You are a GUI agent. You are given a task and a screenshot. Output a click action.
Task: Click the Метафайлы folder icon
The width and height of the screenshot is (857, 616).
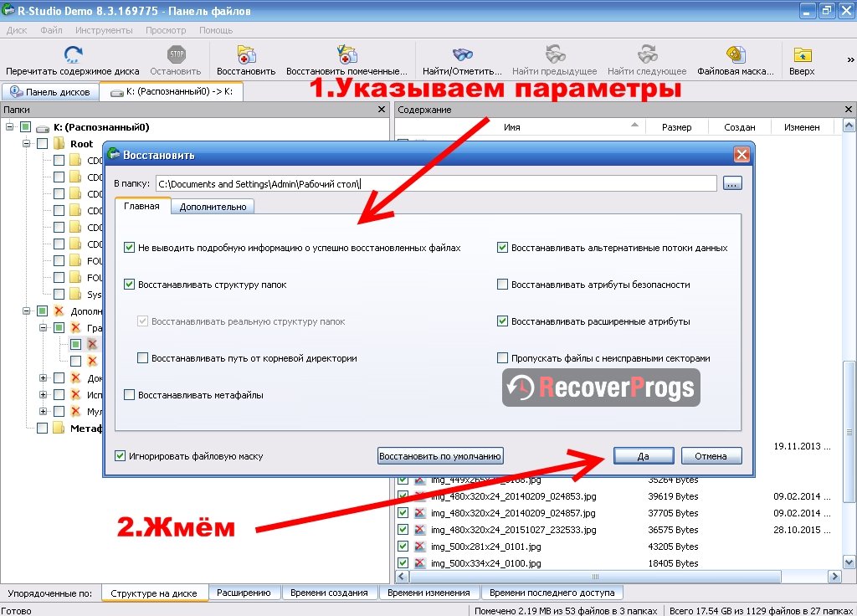(x=59, y=428)
